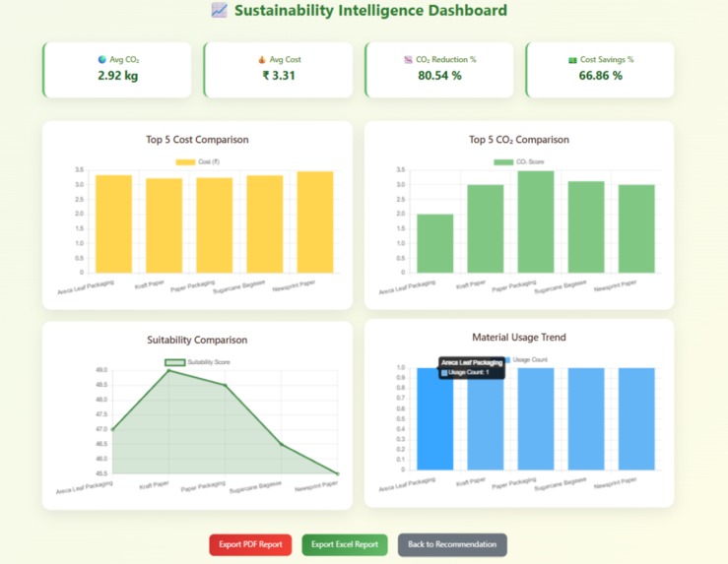The height and width of the screenshot is (564, 728).
Task: Toggle the green CO₂ Score legend swatch
Action: pos(503,161)
